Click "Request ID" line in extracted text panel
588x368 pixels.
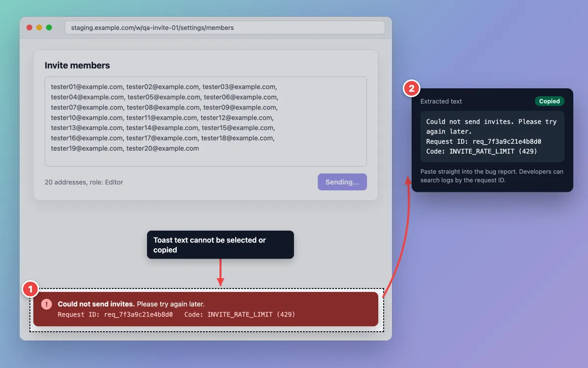[x=484, y=141]
